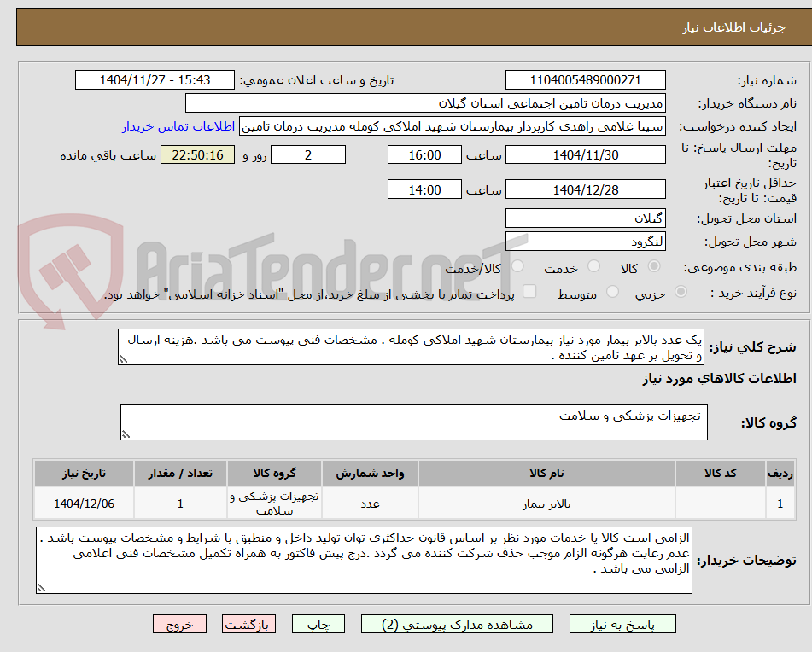Click the delivery city field لنگرود
This screenshot has height=652, width=812.
585,242
